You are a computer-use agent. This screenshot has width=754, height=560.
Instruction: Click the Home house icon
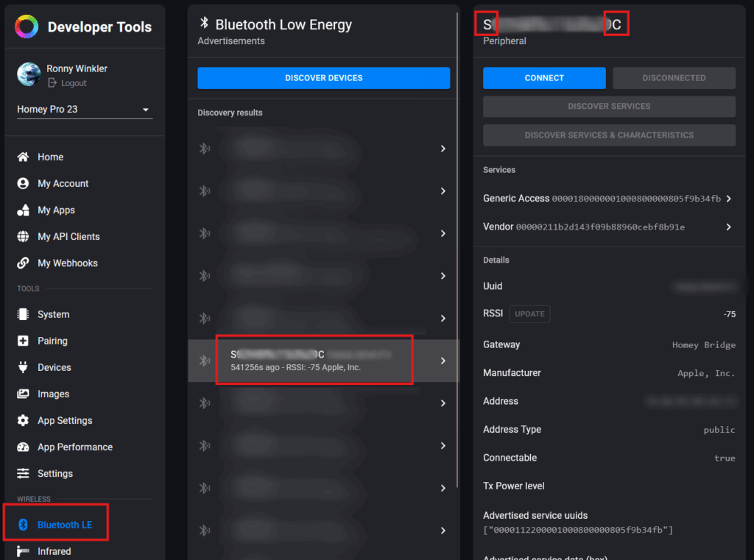(x=23, y=157)
